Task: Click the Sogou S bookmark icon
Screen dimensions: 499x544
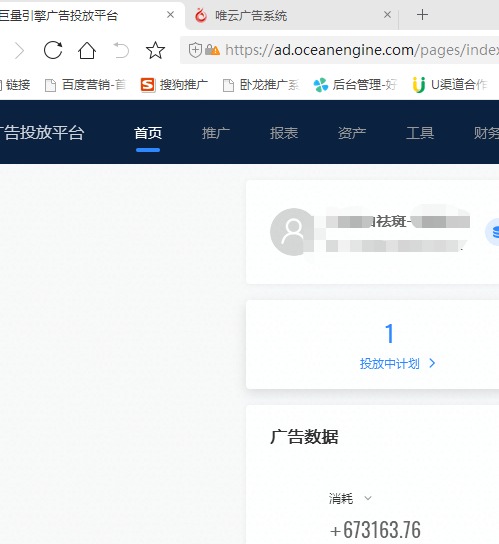Action: pos(147,85)
